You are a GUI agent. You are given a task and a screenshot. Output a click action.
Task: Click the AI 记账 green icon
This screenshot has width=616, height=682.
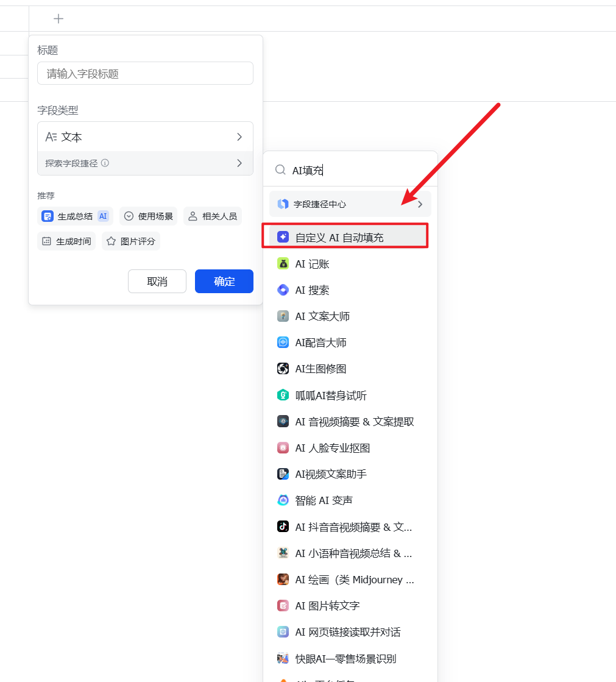[283, 263]
